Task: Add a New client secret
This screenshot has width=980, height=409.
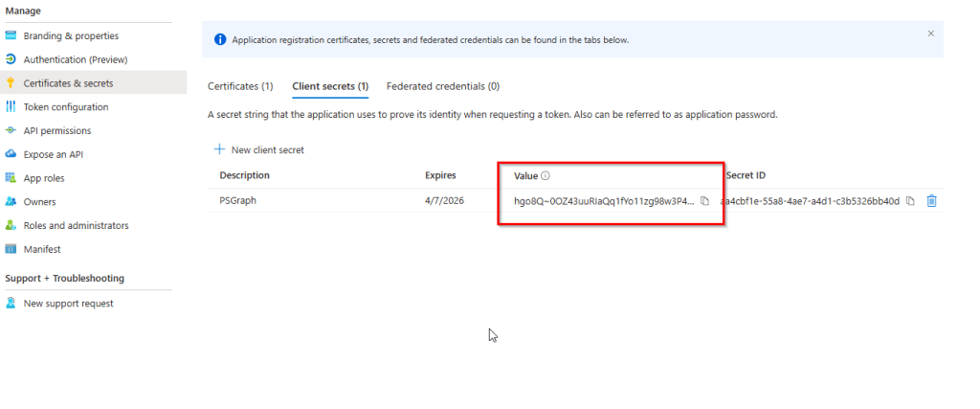Action: [x=259, y=150]
